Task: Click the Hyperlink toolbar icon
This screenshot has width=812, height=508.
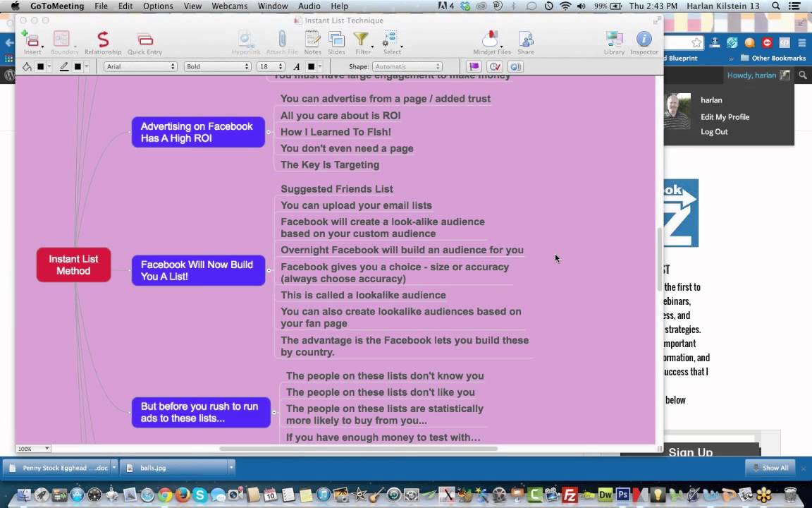Action: click(245, 40)
